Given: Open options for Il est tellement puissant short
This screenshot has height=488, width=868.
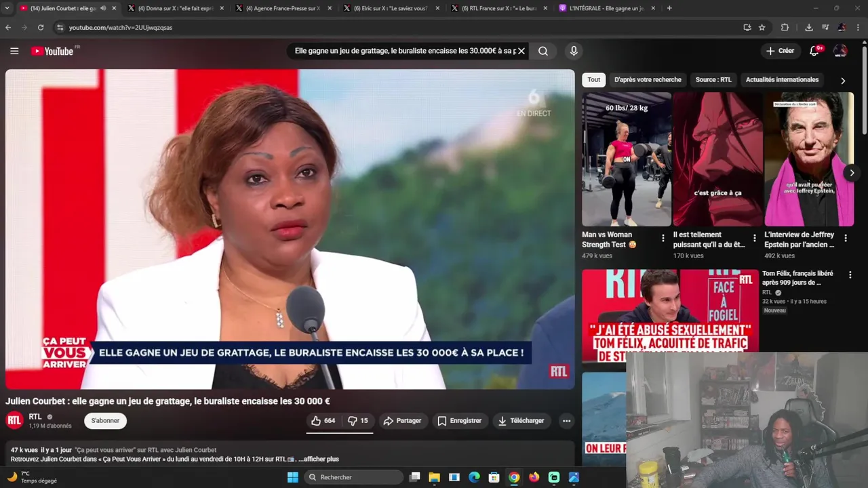Looking at the screenshot, I should (754, 239).
